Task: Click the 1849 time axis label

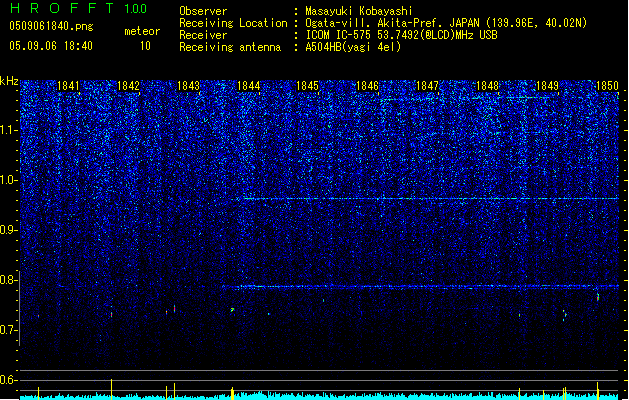Action: click(547, 86)
